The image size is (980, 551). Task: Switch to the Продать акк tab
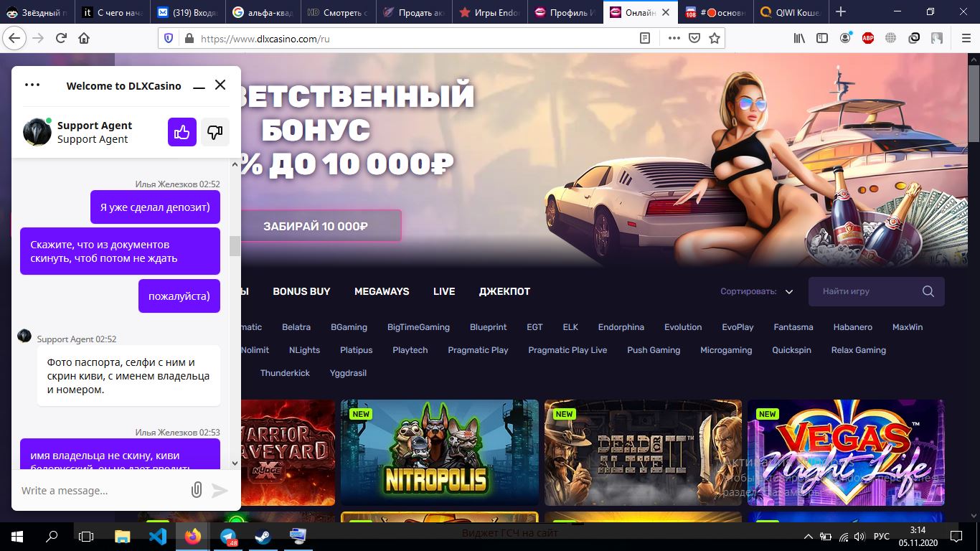tap(415, 12)
